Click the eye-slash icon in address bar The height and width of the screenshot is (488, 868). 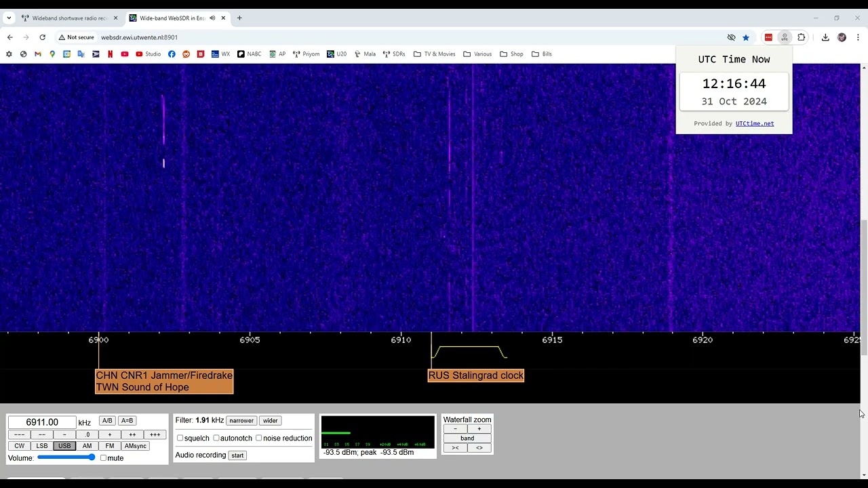(x=731, y=37)
